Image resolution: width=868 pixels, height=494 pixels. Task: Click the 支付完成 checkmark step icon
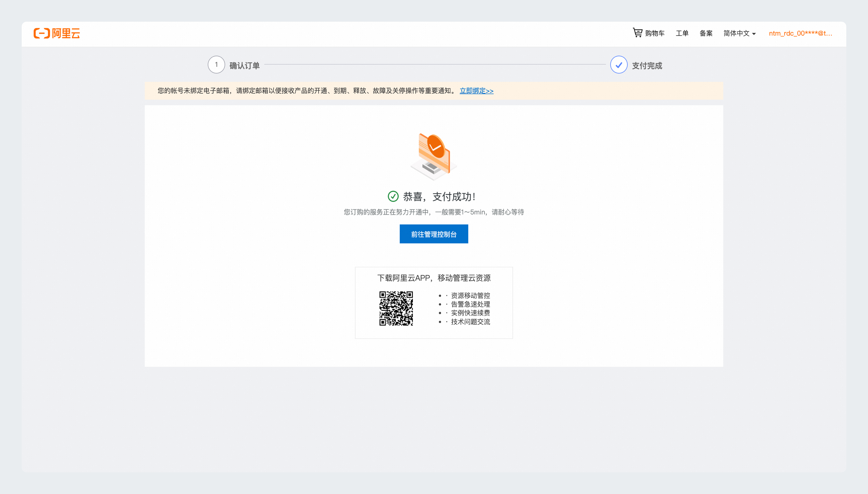tap(619, 64)
